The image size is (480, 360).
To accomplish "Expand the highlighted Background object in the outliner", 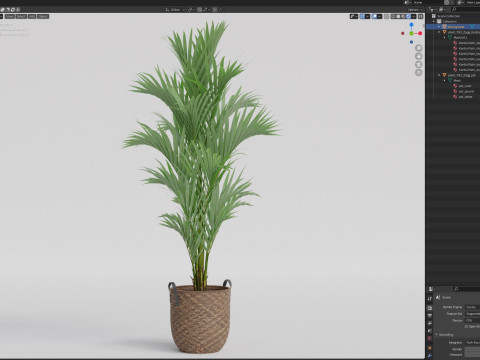I will tap(439, 27).
